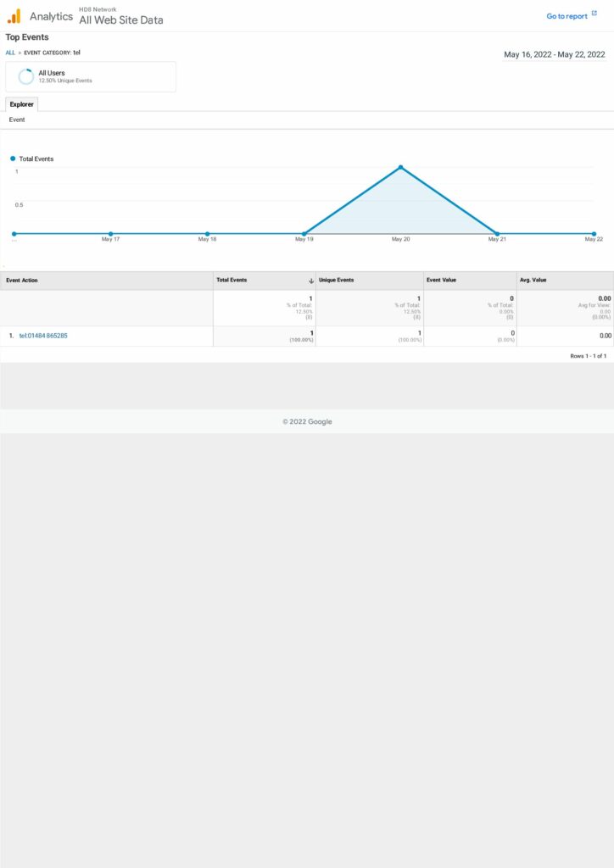Sort by Event Value column header
The width and height of the screenshot is (614, 868).
pyautogui.click(x=441, y=281)
